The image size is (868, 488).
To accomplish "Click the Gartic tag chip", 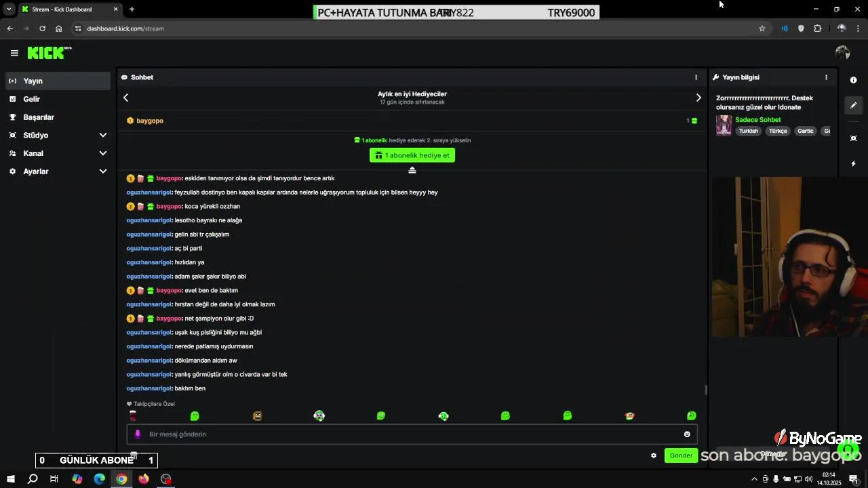I will pos(805,131).
